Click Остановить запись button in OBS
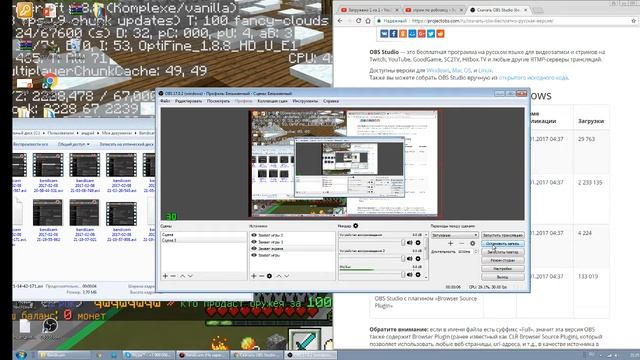Image resolution: width=640 pixels, height=360 pixels. [503, 244]
